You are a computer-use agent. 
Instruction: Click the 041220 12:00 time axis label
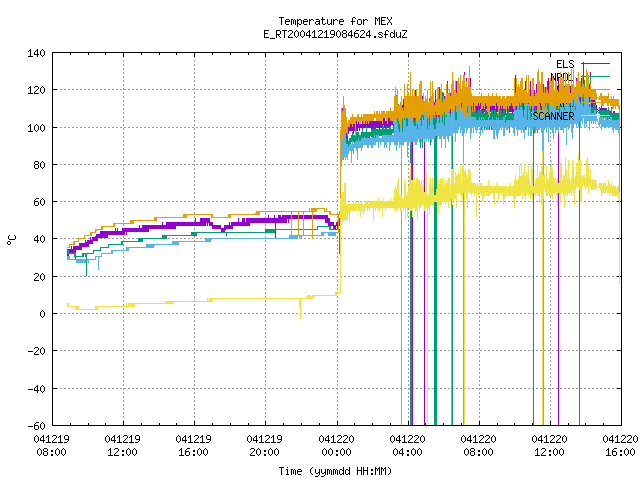point(549,446)
